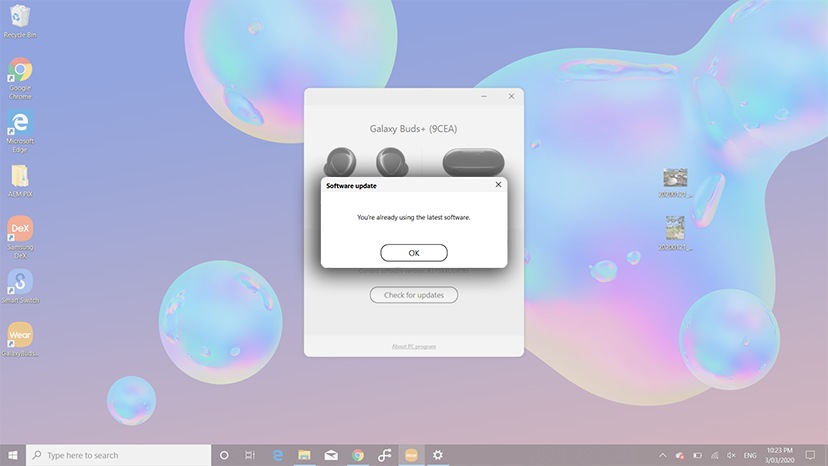
Task: Click ENG language indicator
Action: click(750, 455)
